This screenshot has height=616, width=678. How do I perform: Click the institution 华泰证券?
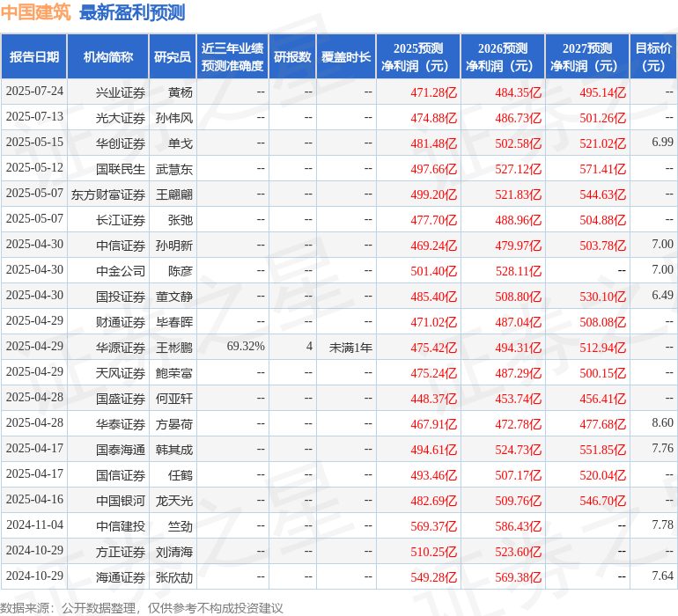click(121, 424)
